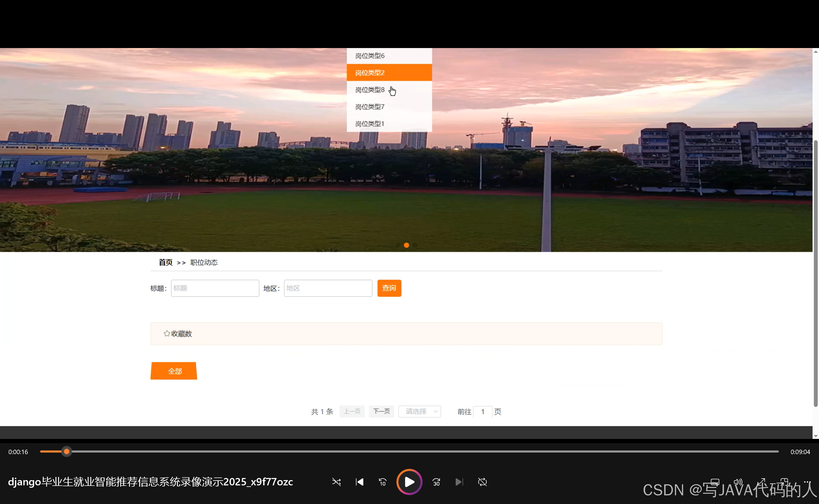Click the 下一页 pagination button
Image resolution: width=819 pixels, height=504 pixels.
(381, 411)
